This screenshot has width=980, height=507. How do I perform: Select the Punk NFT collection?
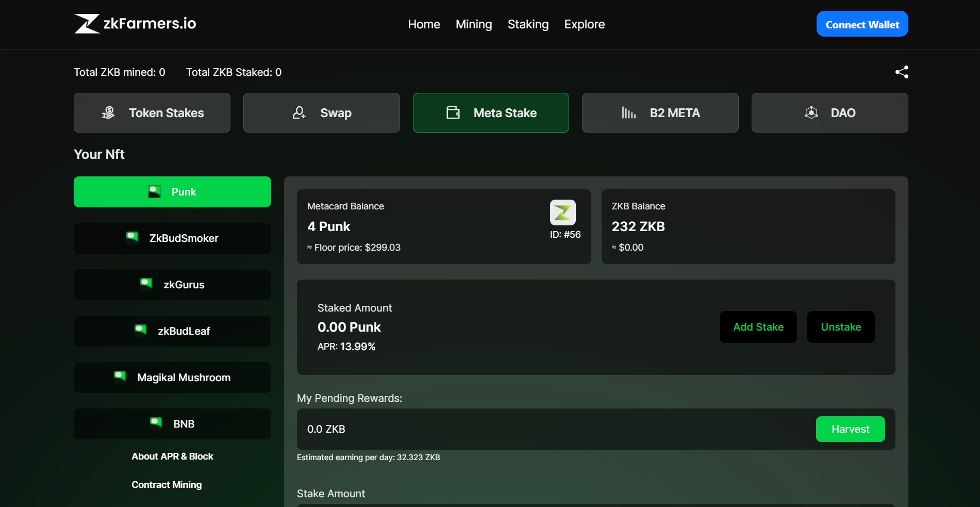172,192
